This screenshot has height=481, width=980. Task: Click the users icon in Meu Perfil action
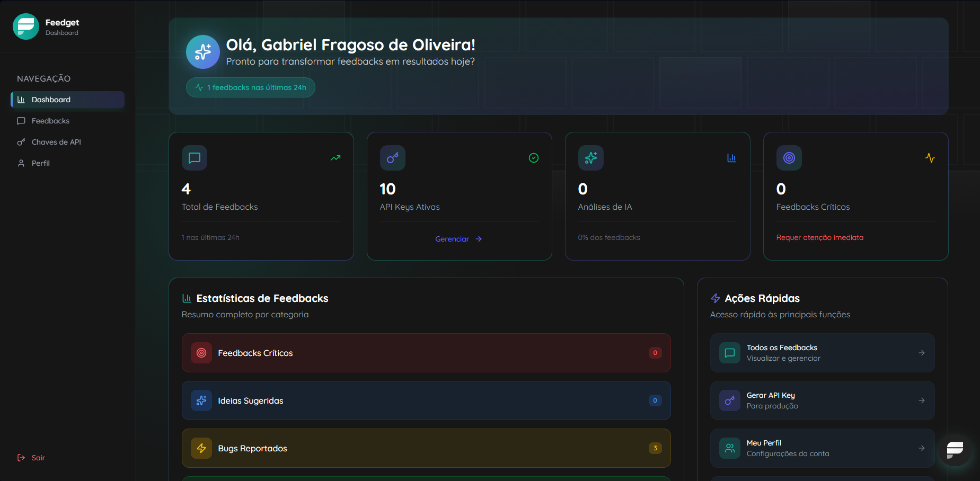[730, 448]
